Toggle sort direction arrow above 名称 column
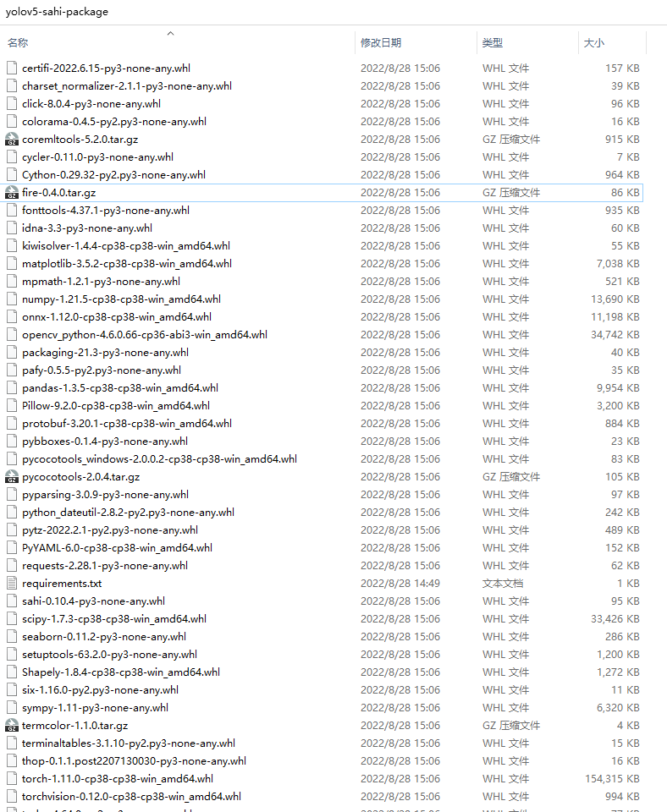 (x=170, y=33)
